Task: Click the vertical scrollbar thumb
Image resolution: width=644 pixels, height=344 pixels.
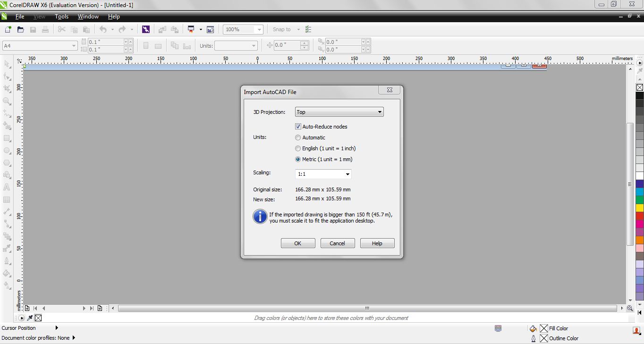Action: [x=630, y=184]
